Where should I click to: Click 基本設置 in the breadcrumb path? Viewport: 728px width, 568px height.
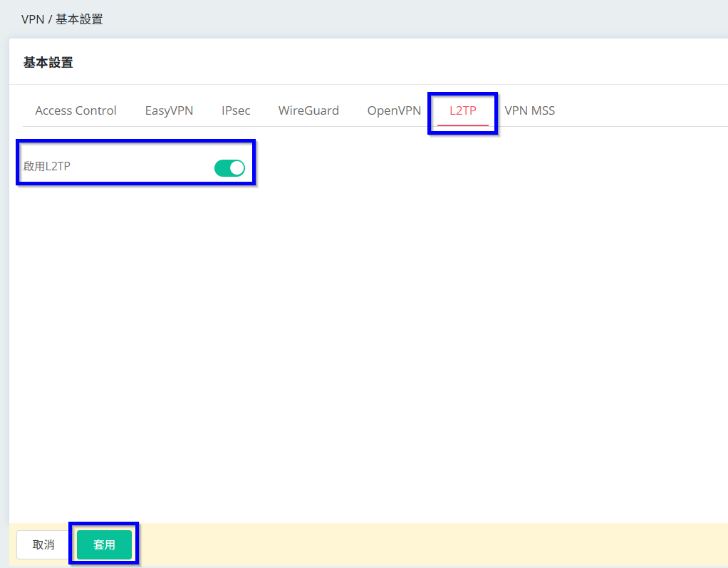pos(79,19)
